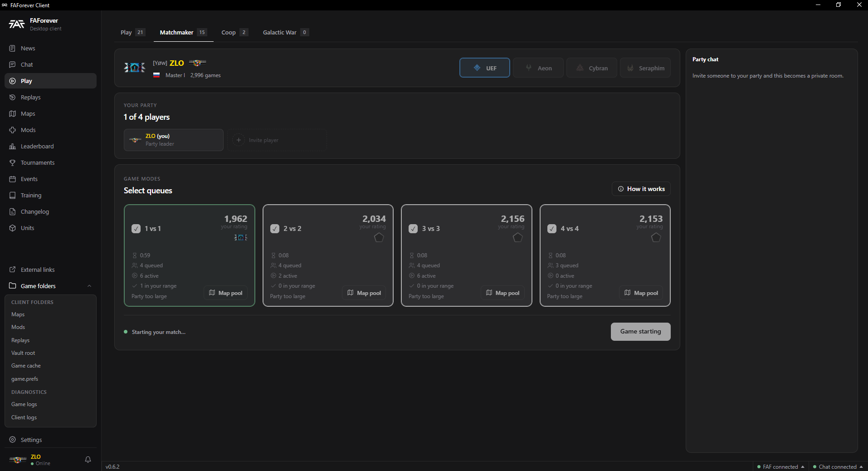
Task: Click the "4 queued" text in 1 vs 1
Action: 151,265
